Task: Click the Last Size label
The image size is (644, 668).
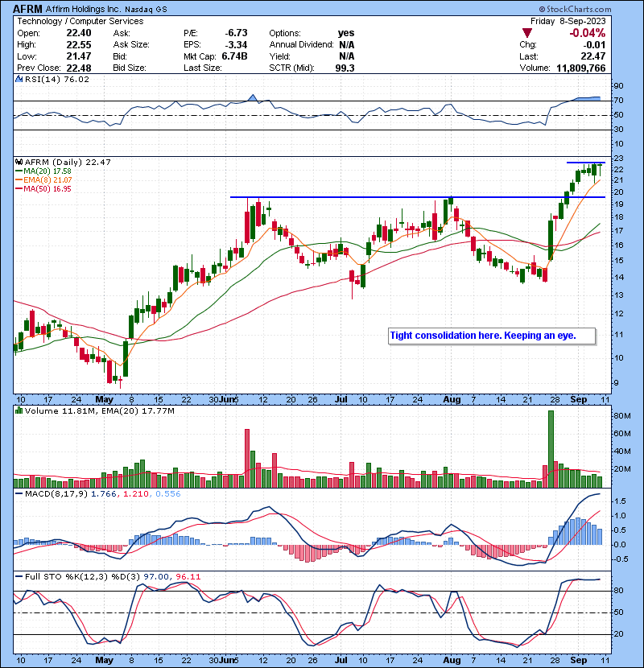Action: tap(202, 68)
